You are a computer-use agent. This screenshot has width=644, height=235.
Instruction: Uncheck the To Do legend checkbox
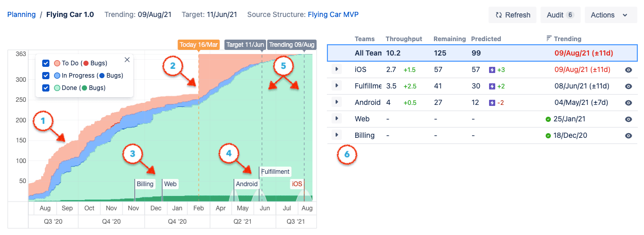pyautogui.click(x=46, y=63)
